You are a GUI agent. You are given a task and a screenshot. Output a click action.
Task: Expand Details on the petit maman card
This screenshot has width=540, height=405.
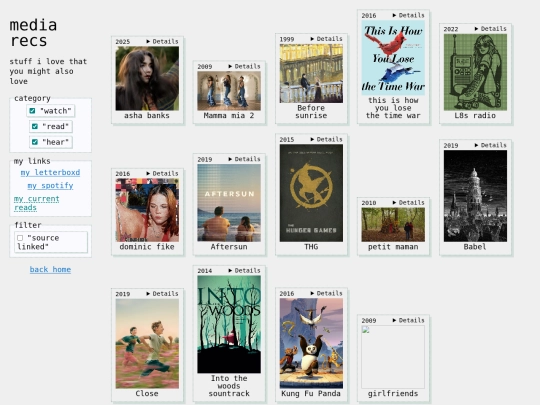tap(408, 202)
